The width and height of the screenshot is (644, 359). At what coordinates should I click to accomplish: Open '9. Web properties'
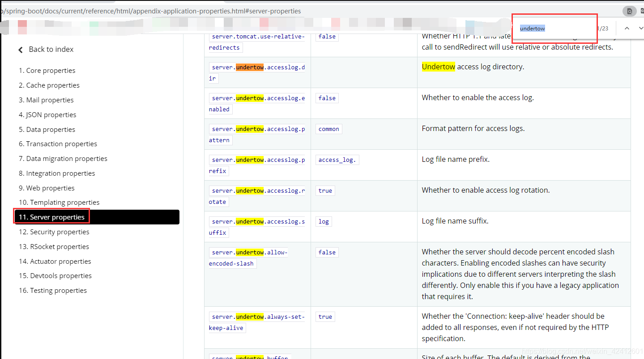[47, 188]
